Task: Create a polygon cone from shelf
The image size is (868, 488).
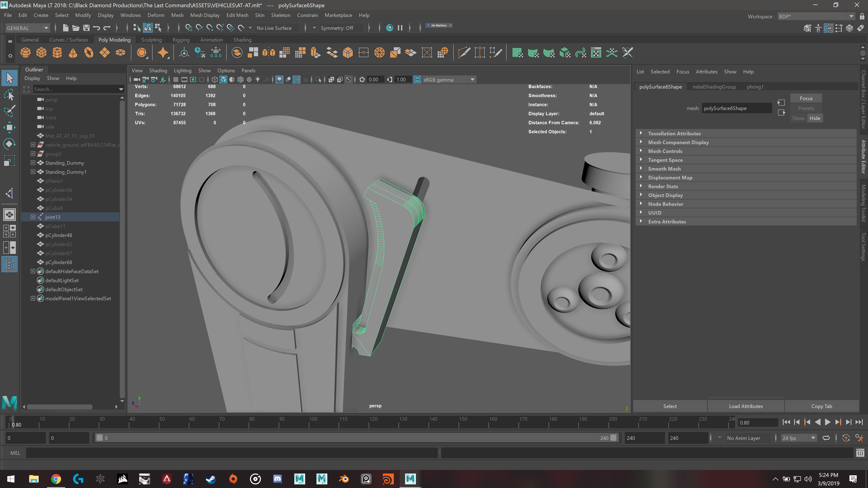Action: pyautogui.click(x=73, y=53)
